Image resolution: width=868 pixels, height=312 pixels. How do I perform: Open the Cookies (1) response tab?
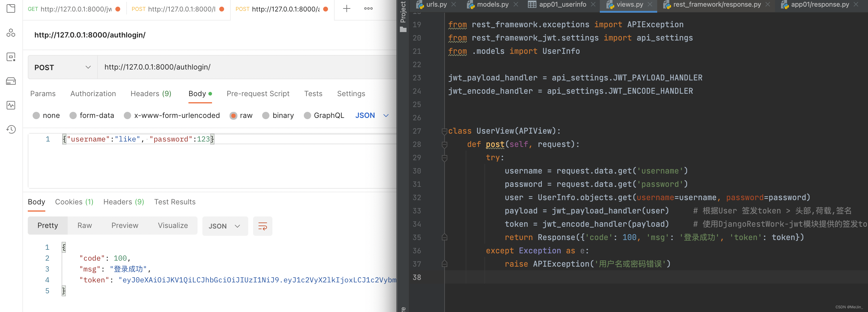click(74, 202)
